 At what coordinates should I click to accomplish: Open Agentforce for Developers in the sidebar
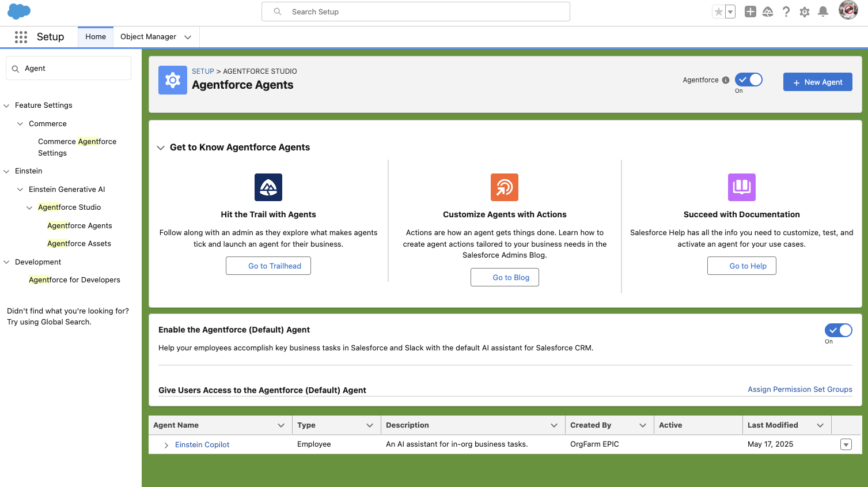tap(74, 280)
